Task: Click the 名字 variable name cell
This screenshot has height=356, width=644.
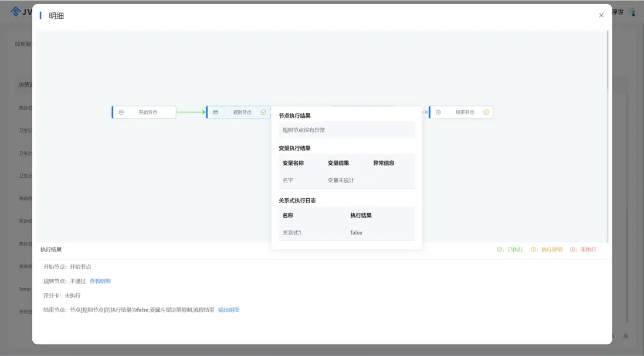Action: point(287,180)
